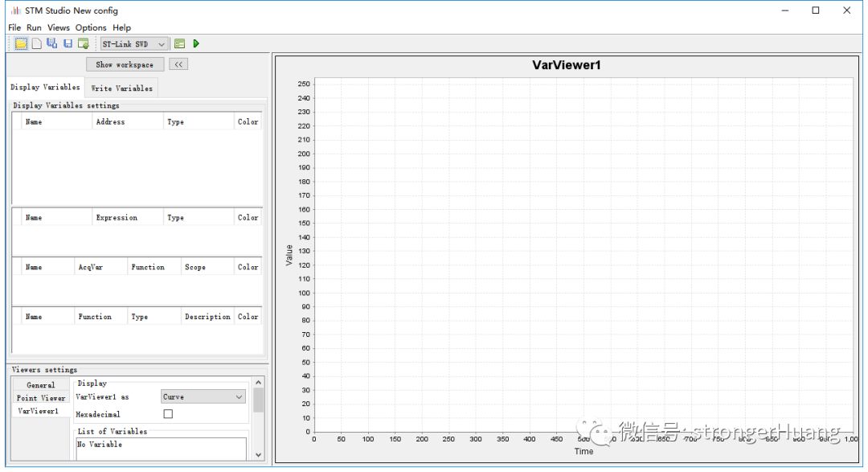Open the File menu
The width and height of the screenshot is (868, 472).
pyautogui.click(x=14, y=27)
